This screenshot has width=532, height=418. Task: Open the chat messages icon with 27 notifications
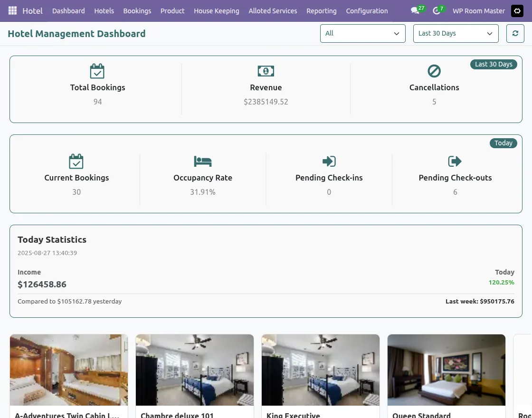coord(414,11)
